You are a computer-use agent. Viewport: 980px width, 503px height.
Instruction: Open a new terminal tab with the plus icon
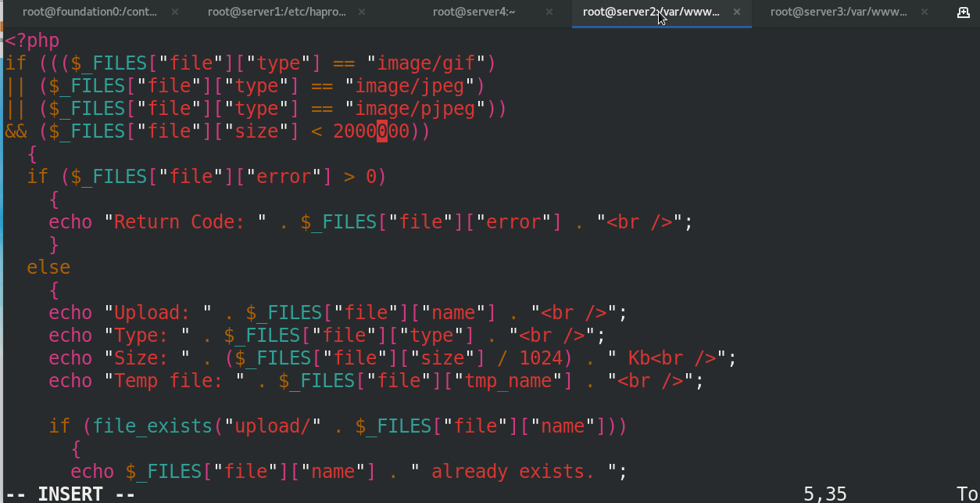click(964, 13)
